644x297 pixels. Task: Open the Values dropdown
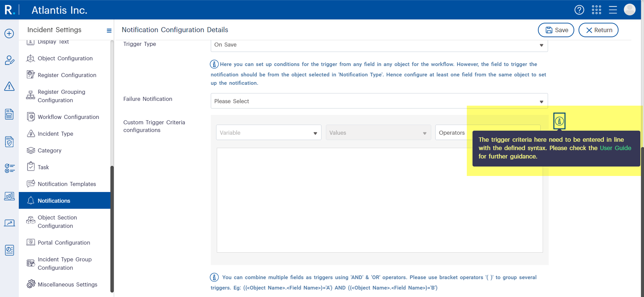[x=378, y=133]
